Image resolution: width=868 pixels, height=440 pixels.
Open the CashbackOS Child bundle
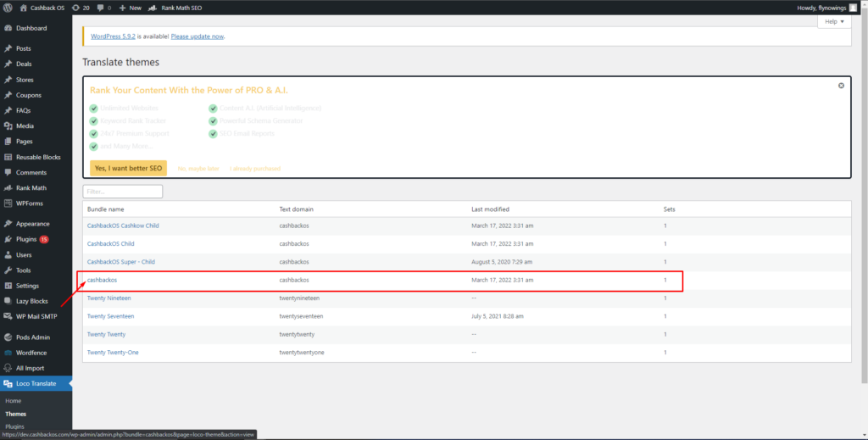[111, 244]
